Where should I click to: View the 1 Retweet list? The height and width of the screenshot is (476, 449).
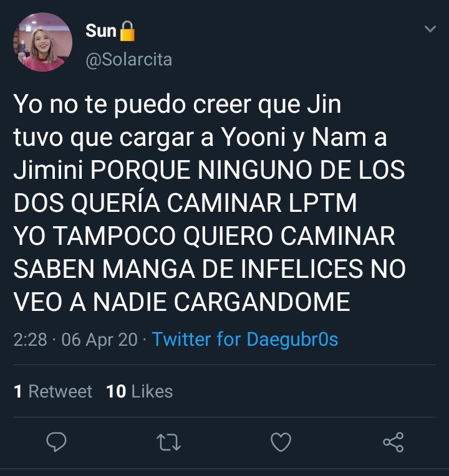[x=53, y=391]
